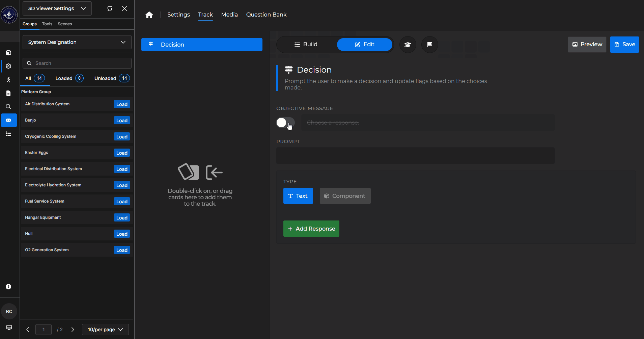This screenshot has width=644, height=339.
Task: Click the groups Search field
Action: pos(77,63)
